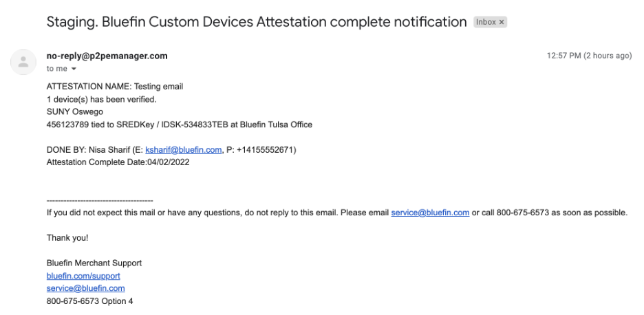The image size is (644, 315).
Task: Open the ksharif@bluefin.com email link
Action: (183, 150)
